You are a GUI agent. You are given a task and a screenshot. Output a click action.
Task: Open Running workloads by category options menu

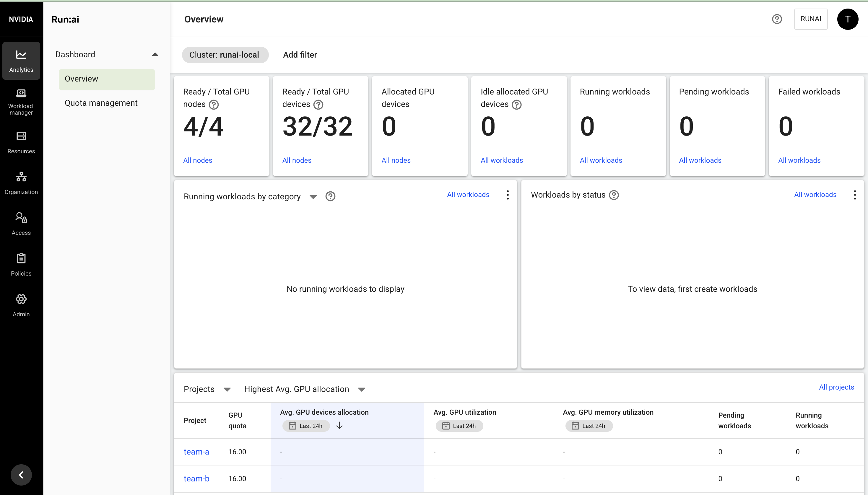coord(508,195)
